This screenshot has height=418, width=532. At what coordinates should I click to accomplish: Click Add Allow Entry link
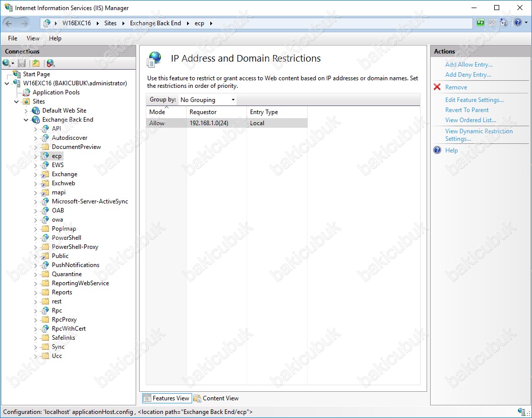pos(469,65)
